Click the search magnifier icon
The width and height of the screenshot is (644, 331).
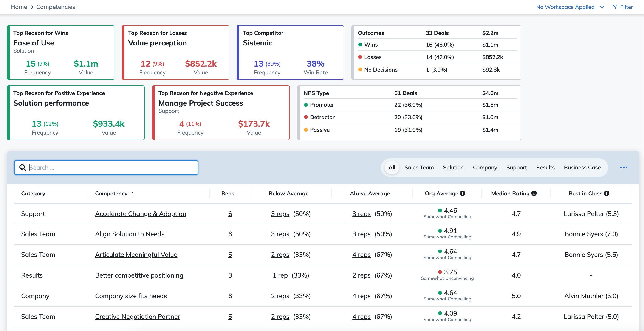click(x=23, y=167)
